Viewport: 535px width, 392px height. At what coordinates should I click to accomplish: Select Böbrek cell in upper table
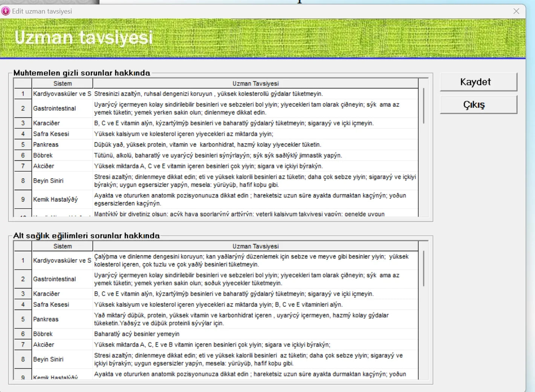click(62, 155)
